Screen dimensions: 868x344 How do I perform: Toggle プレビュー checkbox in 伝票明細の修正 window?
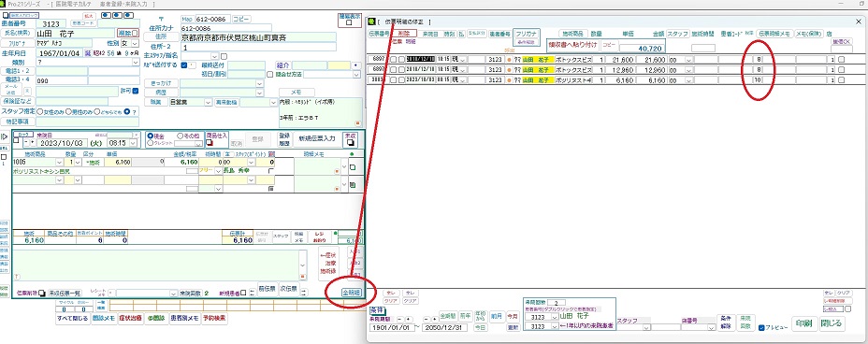(761, 327)
